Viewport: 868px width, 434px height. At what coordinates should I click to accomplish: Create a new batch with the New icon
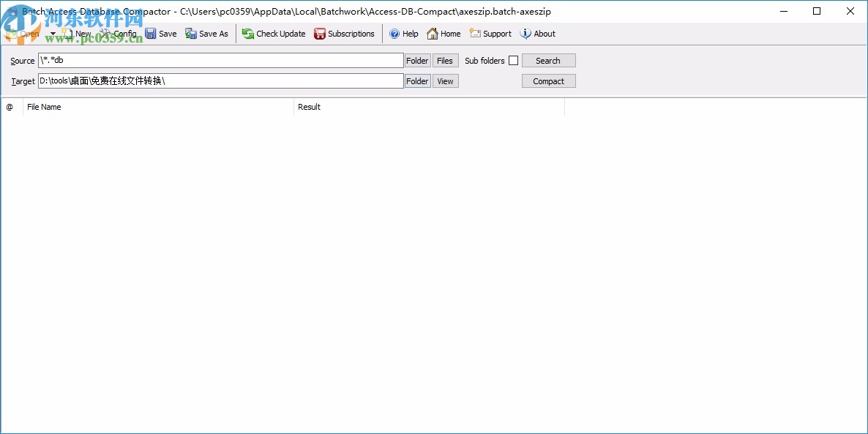pos(75,34)
